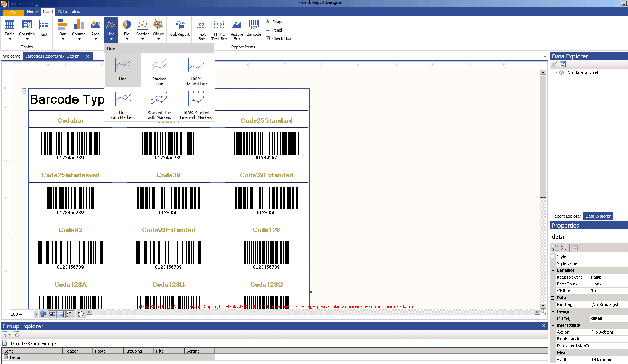Click the Grouping column header
This screenshot has height=364, width=628.
coord(139,351)
